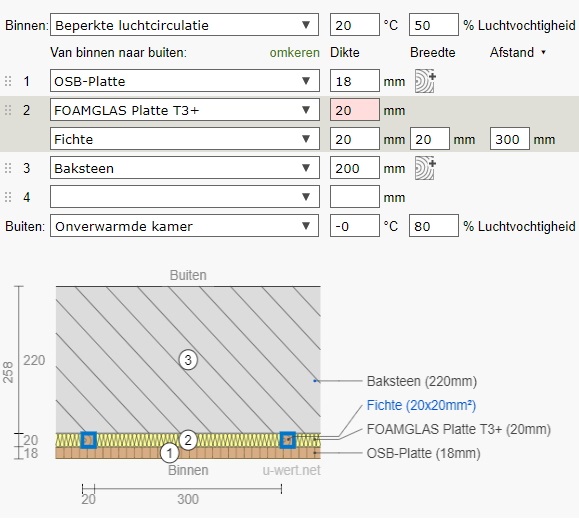Grab the drag handle of layer 4
This screenshot has height=523, width=579.
coord(8,197)
